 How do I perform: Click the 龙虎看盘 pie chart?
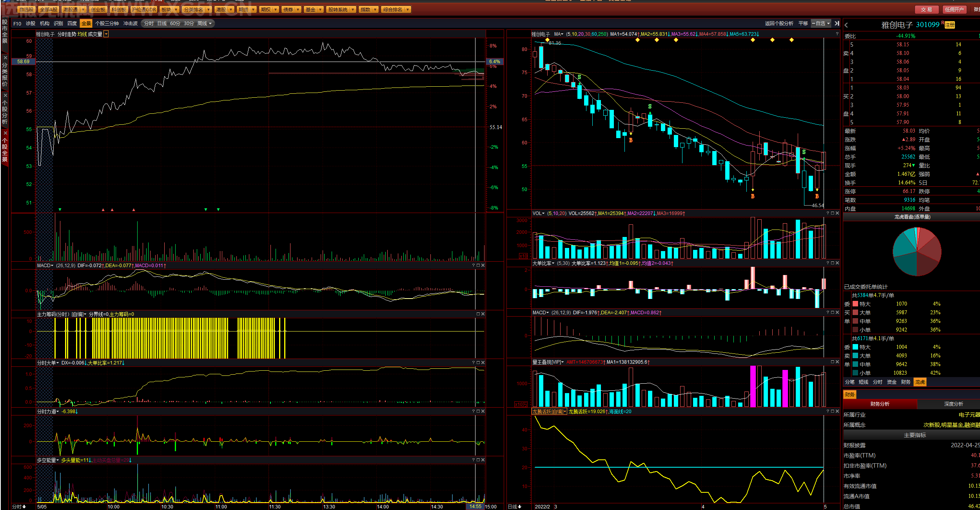(x=917, y=251)
